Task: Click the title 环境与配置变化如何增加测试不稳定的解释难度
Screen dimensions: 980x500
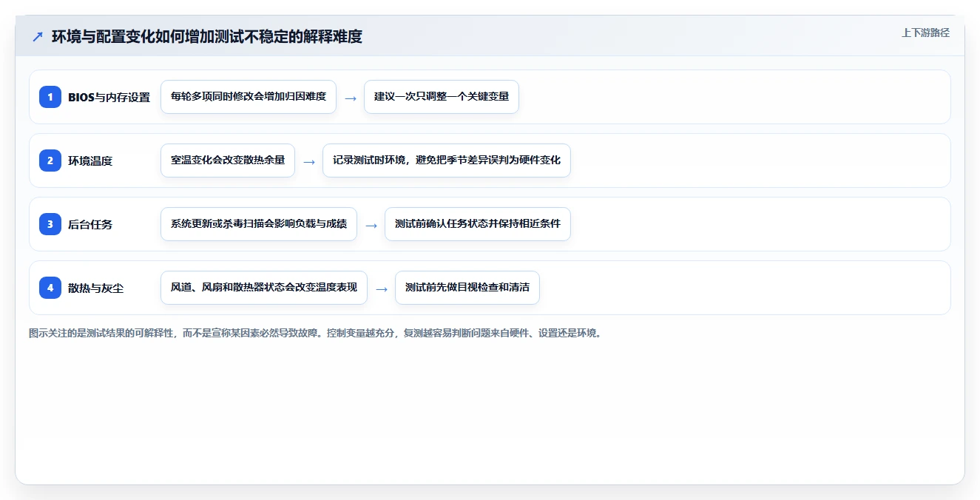Action: 207,36
